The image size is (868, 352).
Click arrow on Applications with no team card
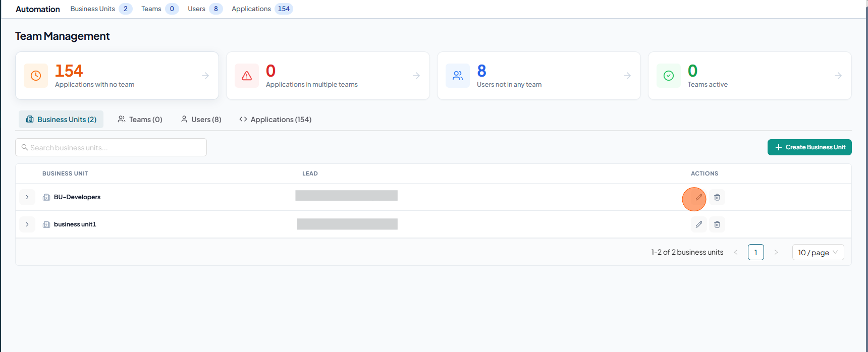[205, 76]
